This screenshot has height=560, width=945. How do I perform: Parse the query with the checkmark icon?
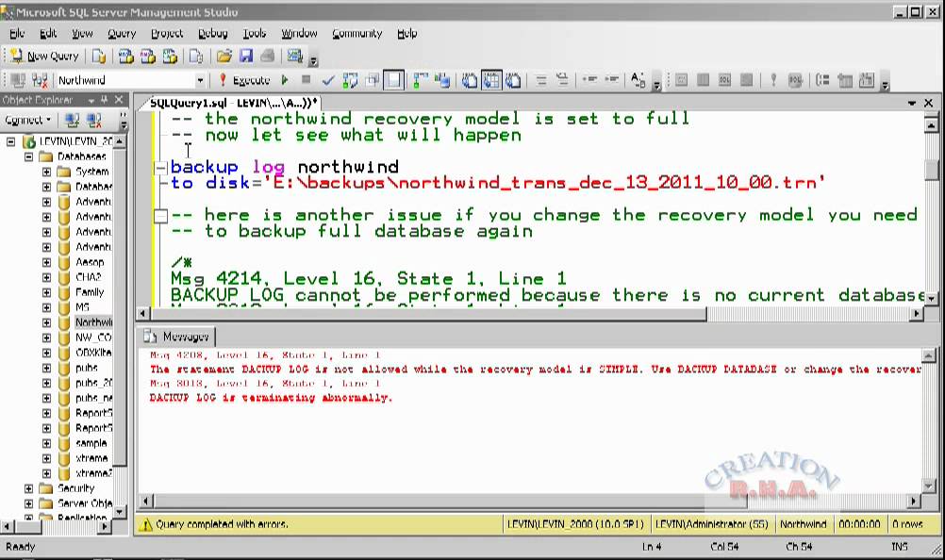click(x=328, y=80)
